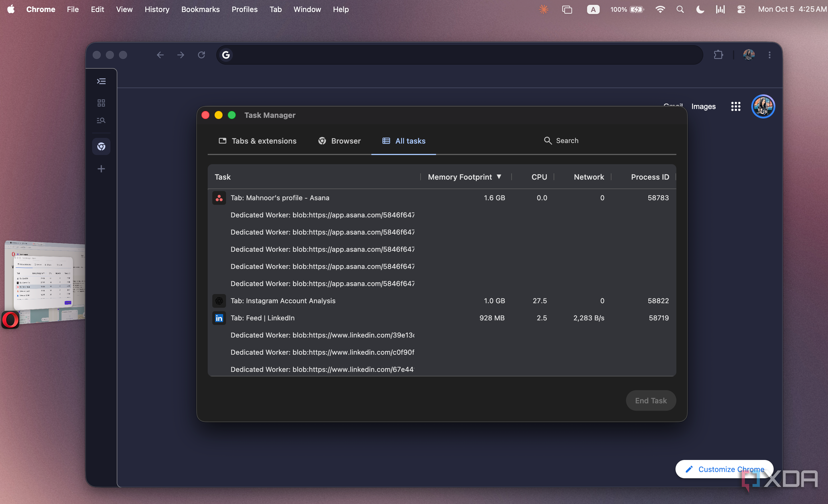Toggle Do Not Disturb moon icon

(700, 9)
